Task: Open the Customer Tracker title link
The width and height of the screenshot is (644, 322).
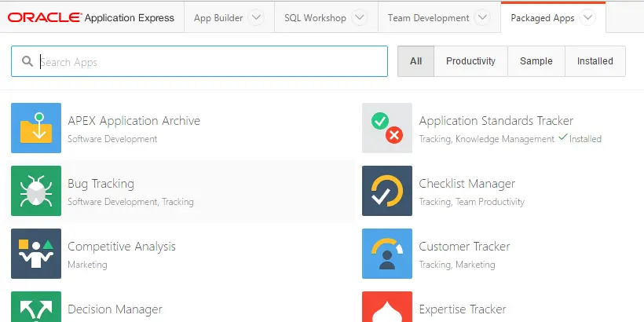Action: (x=464, y=247)
